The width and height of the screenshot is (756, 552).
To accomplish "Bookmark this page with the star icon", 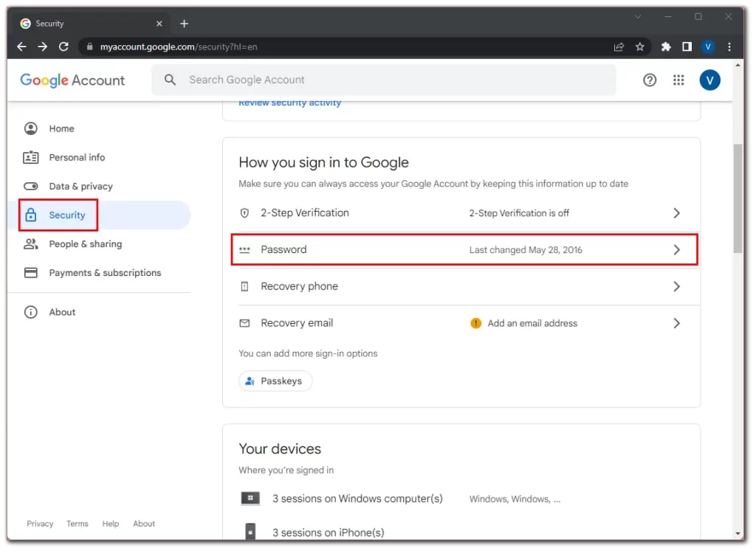I will tap(640, 46).
